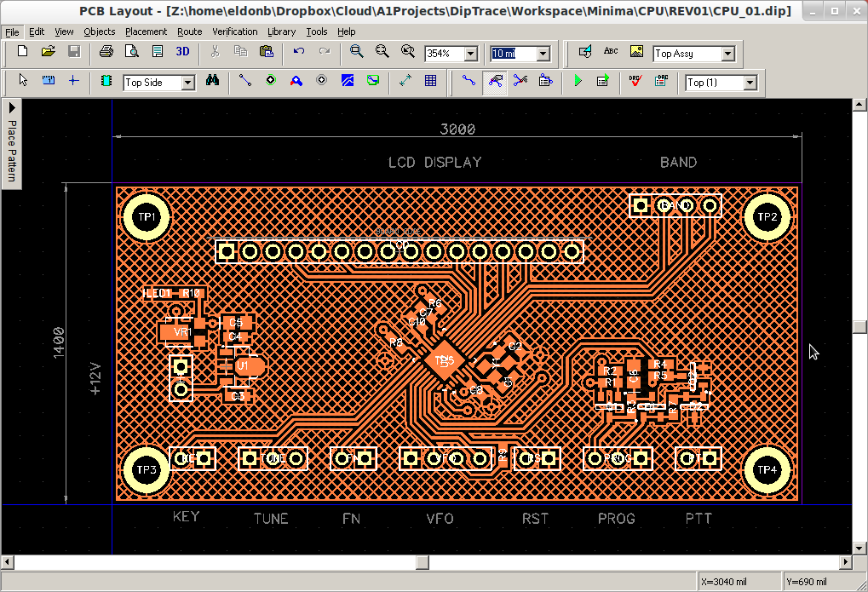The height and width of the screenshot is (592, 868).
Task: Open the Route Setup icon
Action: tap(546, 80)
